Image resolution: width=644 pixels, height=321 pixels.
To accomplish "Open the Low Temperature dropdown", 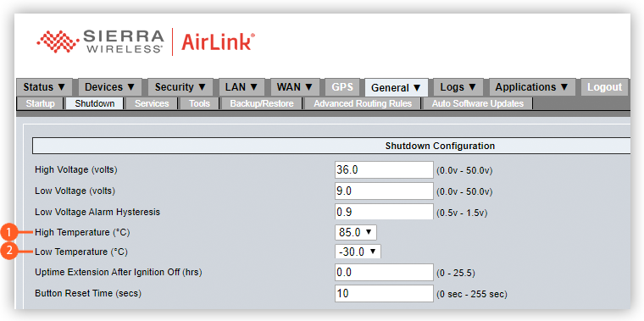I will pyautogui.click(x=358, y=252).
